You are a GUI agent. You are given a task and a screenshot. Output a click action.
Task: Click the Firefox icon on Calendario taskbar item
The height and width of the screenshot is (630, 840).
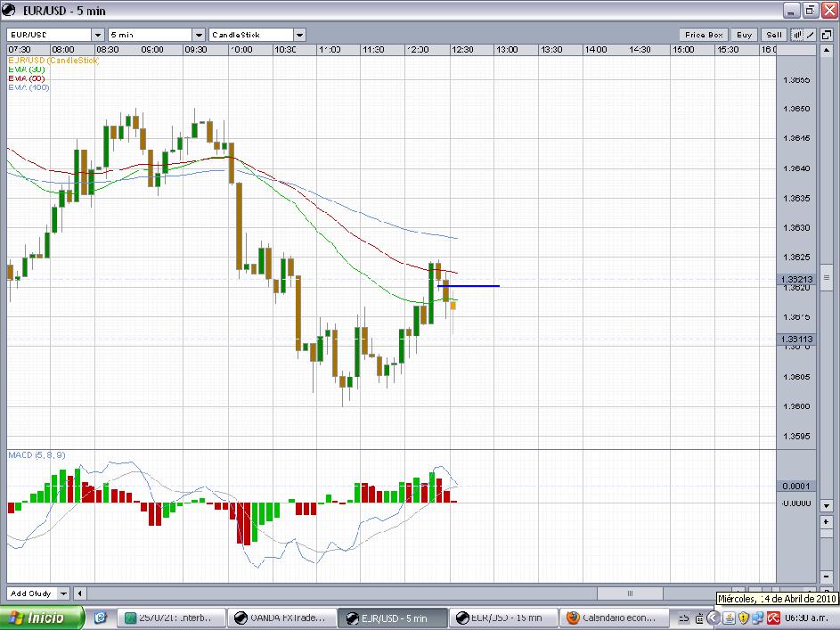(573, 618)
